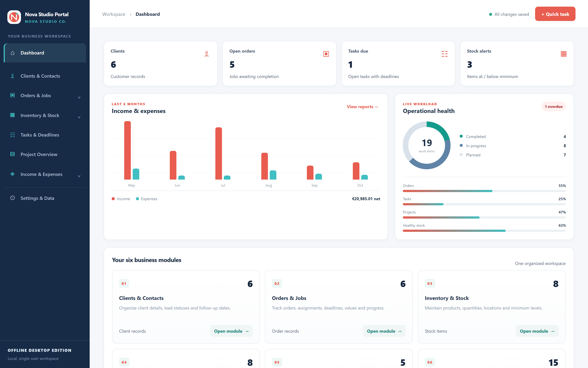Viewport: 588px width, 368px height.
Task: Click the In progress legend entry
Action: pos(513,146)
